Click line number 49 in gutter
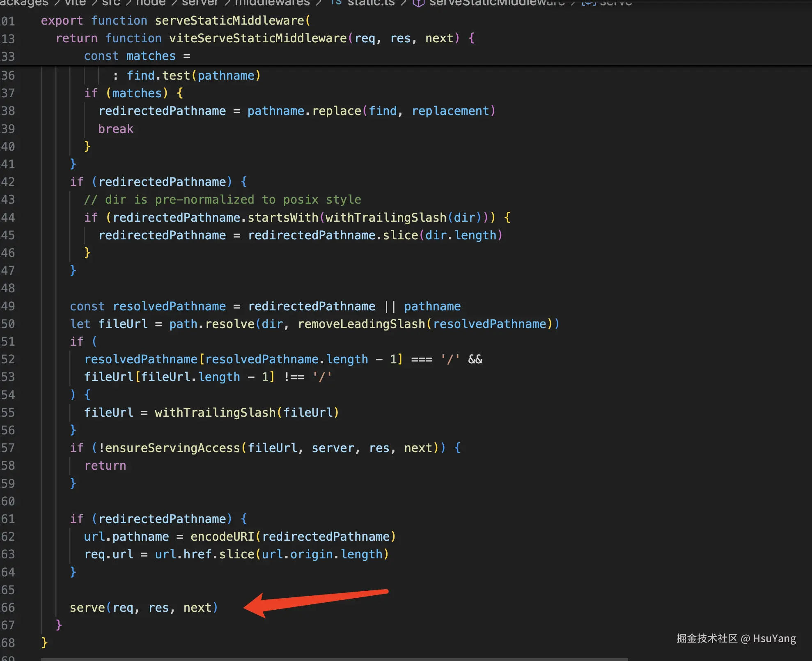The image size is (812, 661). click(8, 306)
